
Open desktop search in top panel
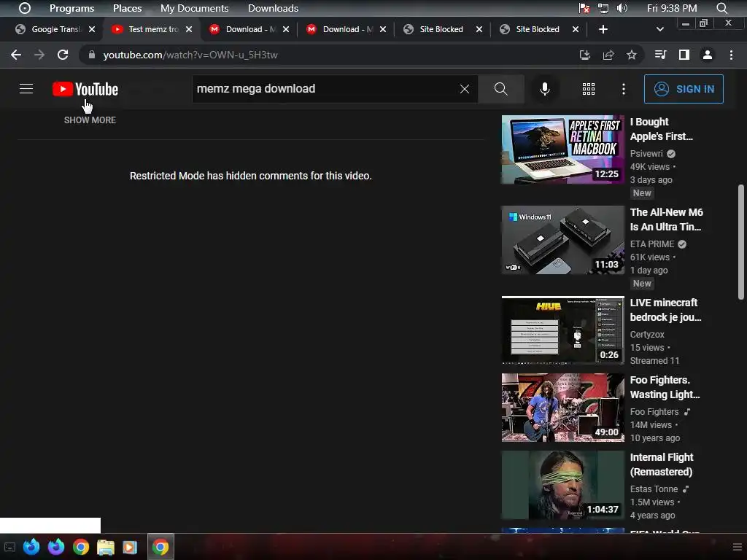tap(721, 8)
